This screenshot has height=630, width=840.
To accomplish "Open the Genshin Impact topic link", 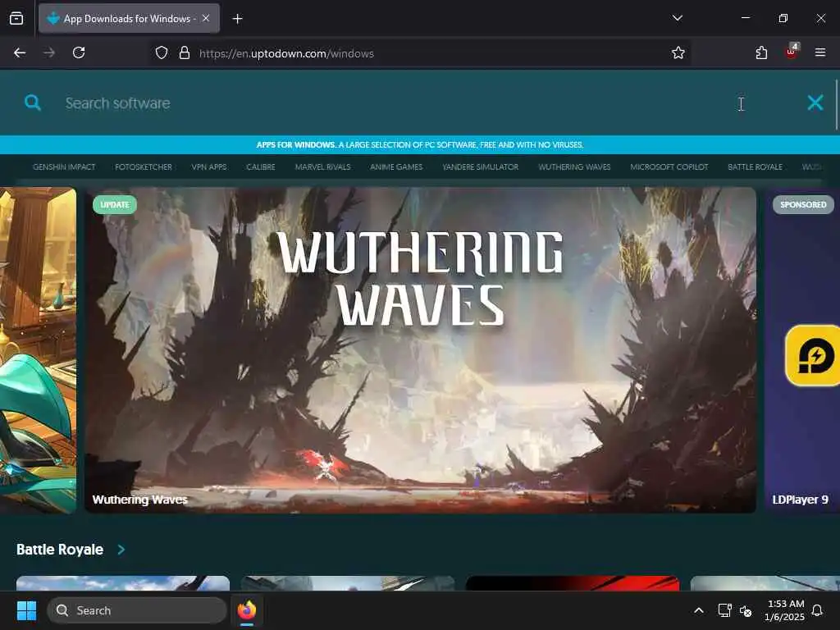I will click(x=64, y=167).
